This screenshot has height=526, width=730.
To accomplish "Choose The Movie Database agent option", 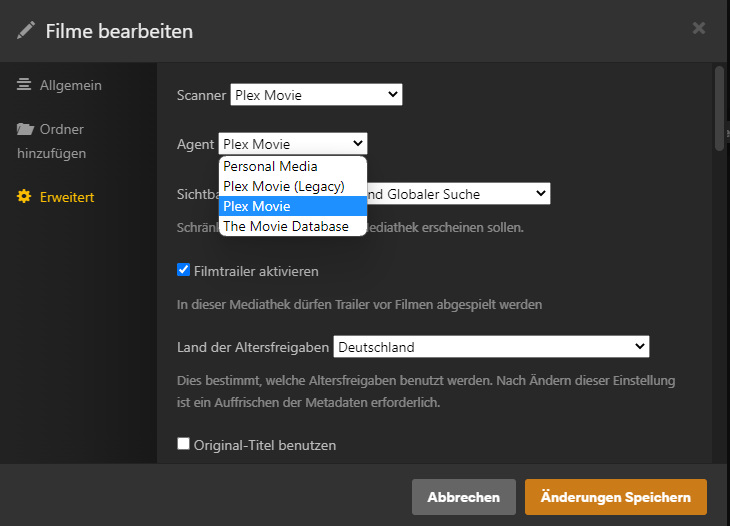I will [x=293, y=226].
